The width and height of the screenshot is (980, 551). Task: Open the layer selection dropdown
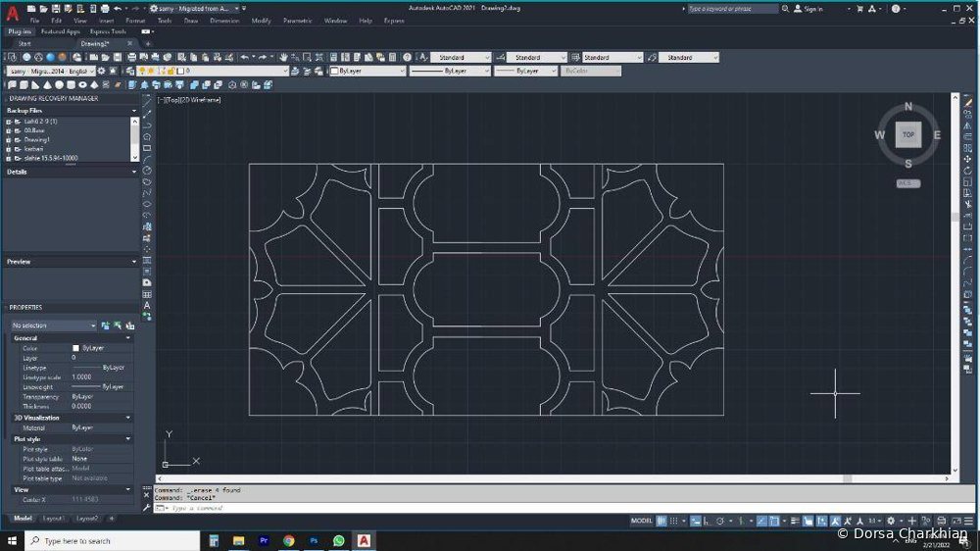(211, 72)
